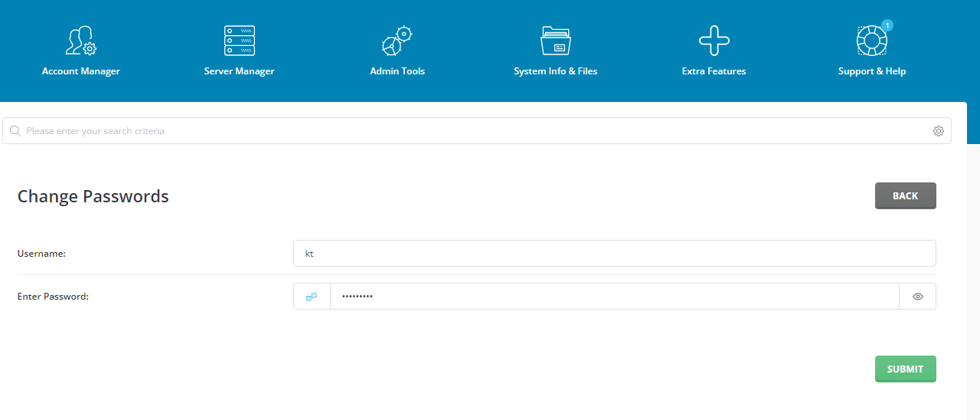Viewport: 980px width, 420px height.
Task: Select the Admin Tools menu label
Action: click(x=397, y=71)
